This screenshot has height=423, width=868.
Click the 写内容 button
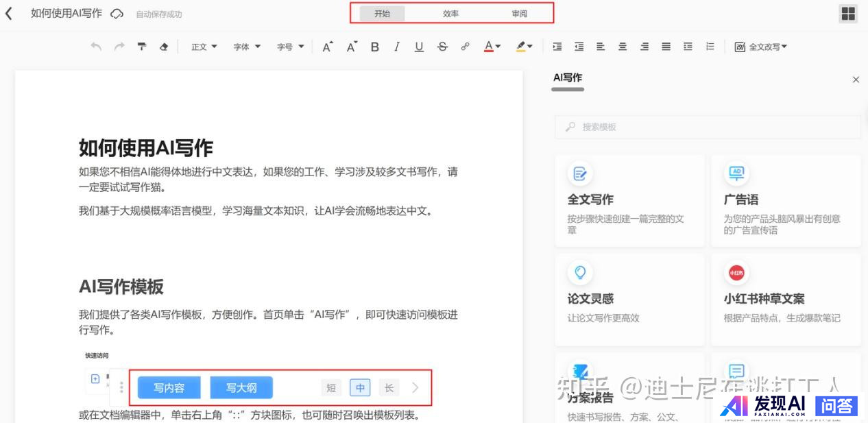point(169,388)
